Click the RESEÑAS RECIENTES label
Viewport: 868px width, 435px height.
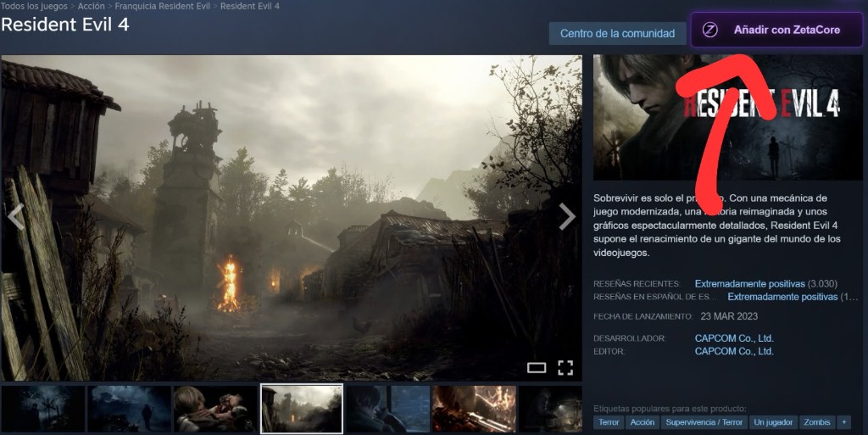637,284
